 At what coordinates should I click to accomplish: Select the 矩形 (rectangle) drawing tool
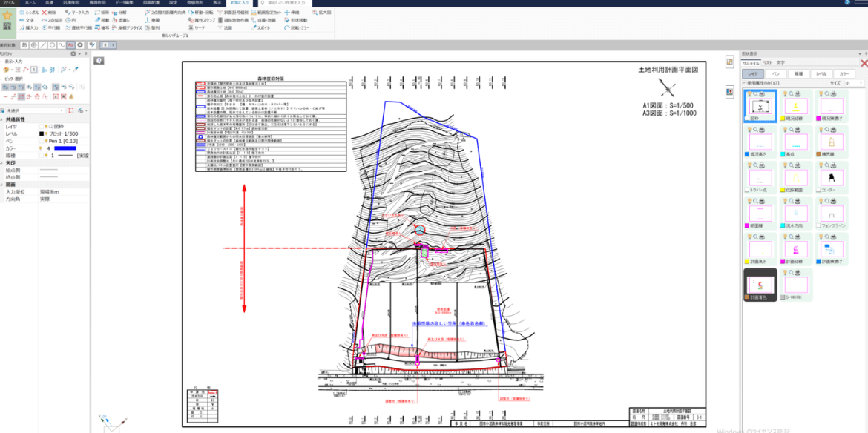tap(103, 13)
